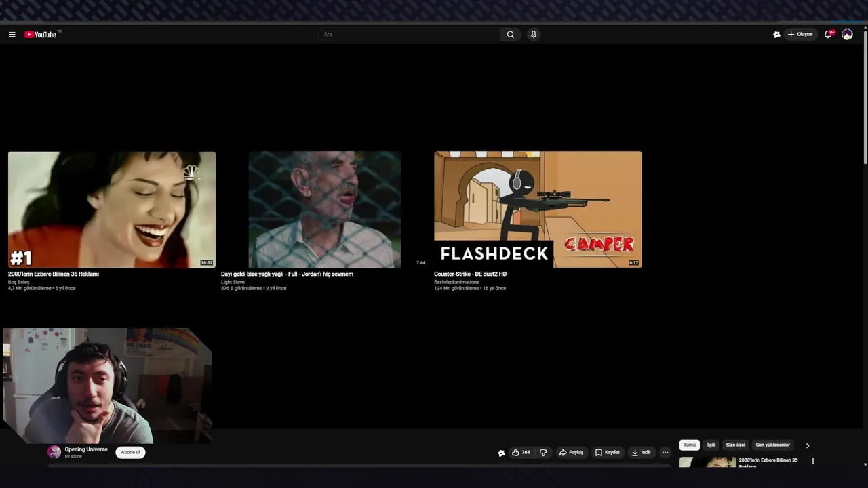868x488 pixels.
Task: Open the YouTube hamburger guide menu
Action: [x=12, y=35]
